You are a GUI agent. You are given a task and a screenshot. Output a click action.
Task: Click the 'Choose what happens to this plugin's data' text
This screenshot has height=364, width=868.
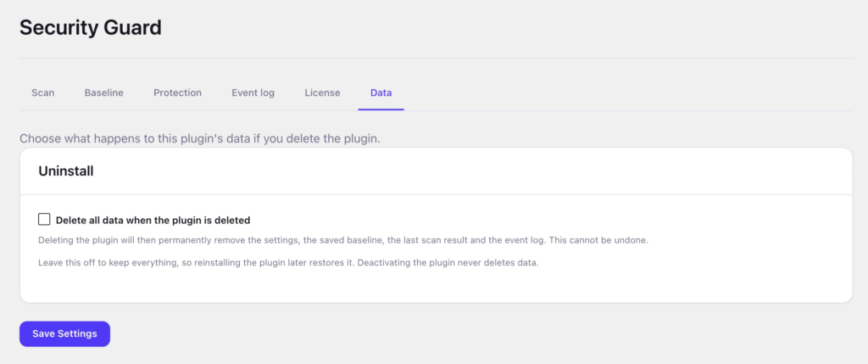tap(200, 138)
